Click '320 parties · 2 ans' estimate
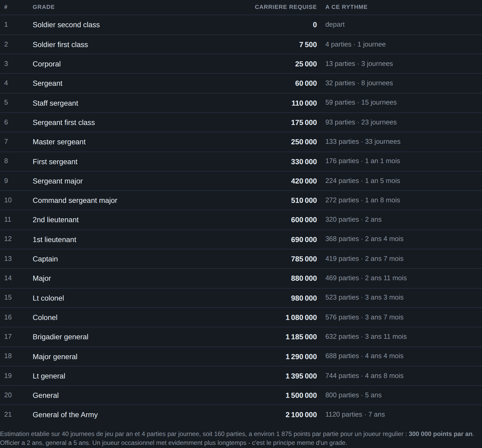This screenshot has height=448, width=482. pyautogui.click(x=353, y=220)
